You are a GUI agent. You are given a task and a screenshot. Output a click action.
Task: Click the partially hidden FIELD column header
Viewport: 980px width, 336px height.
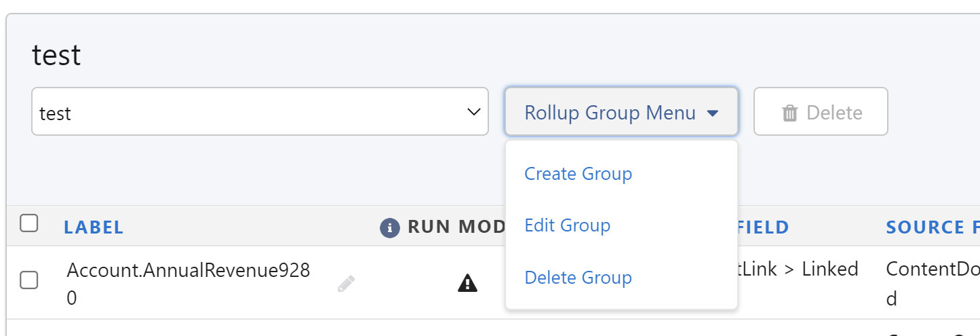pyautogui.click(x=763, y=227)
